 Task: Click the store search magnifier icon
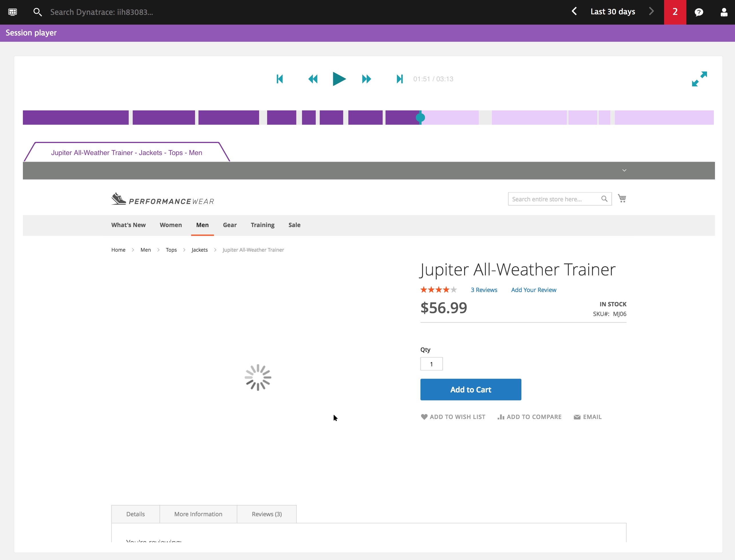(x=604, y=199)
